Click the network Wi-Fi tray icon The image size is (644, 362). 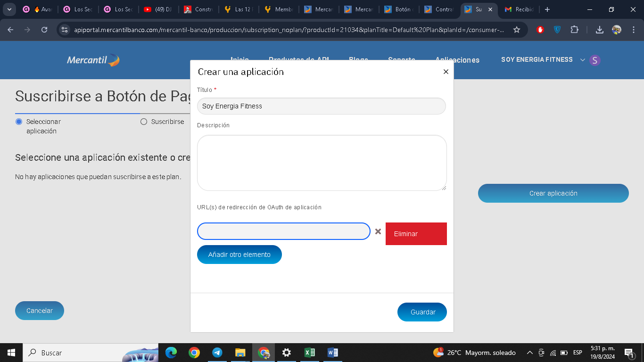(x=553, y=353)
